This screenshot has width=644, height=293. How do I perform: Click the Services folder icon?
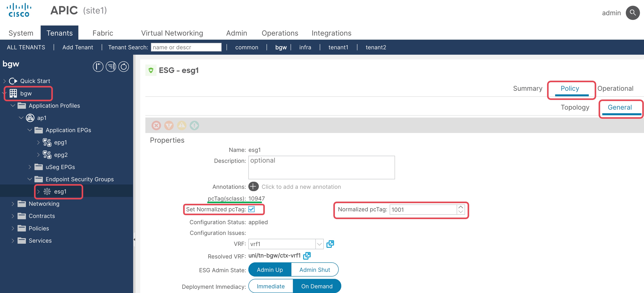pyautogui.click(x=22, y=241)
